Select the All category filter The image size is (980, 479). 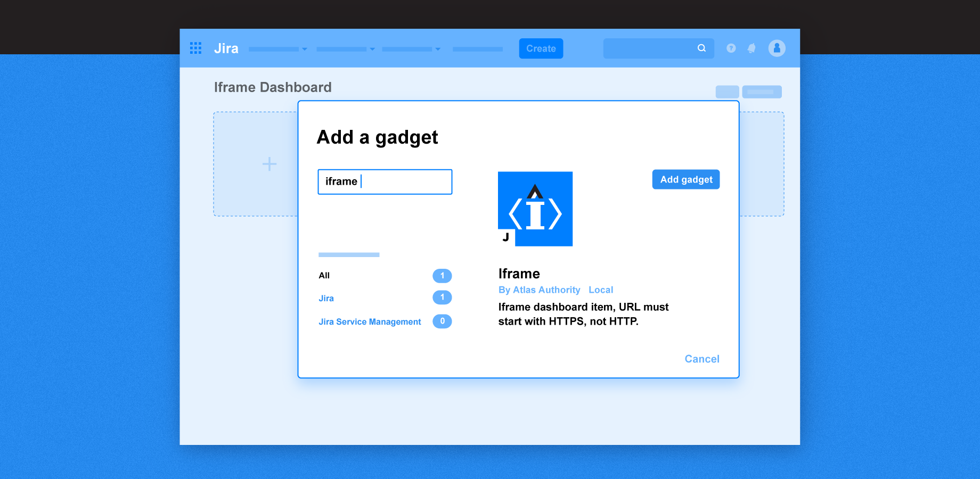pyautogui.click(x=324, y=275)
